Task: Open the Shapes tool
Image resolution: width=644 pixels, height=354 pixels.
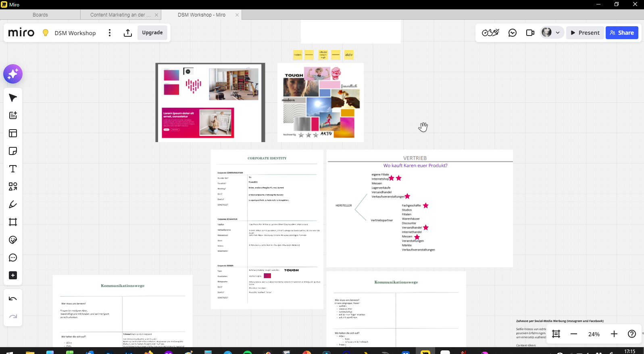Action: 13,186
